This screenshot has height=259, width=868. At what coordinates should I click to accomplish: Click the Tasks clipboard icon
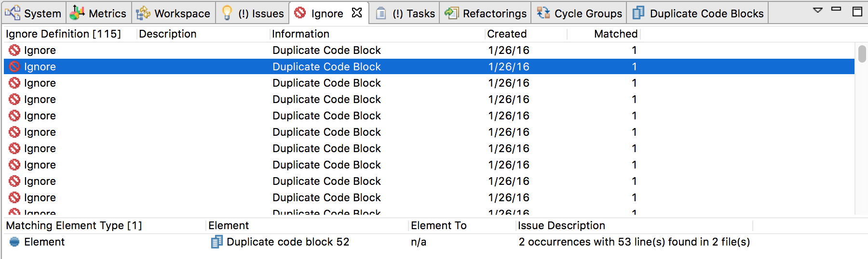pyautogui.click(x=380, y=13)
